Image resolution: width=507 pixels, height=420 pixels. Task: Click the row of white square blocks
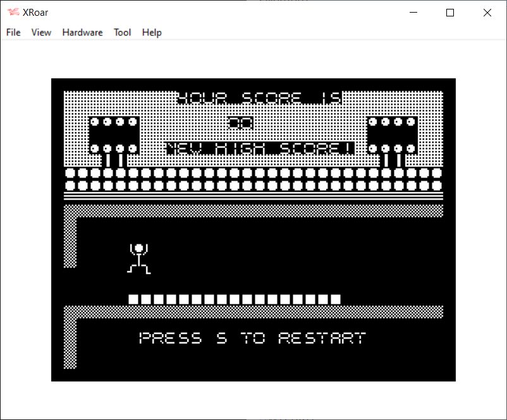(x=235, y=299)
